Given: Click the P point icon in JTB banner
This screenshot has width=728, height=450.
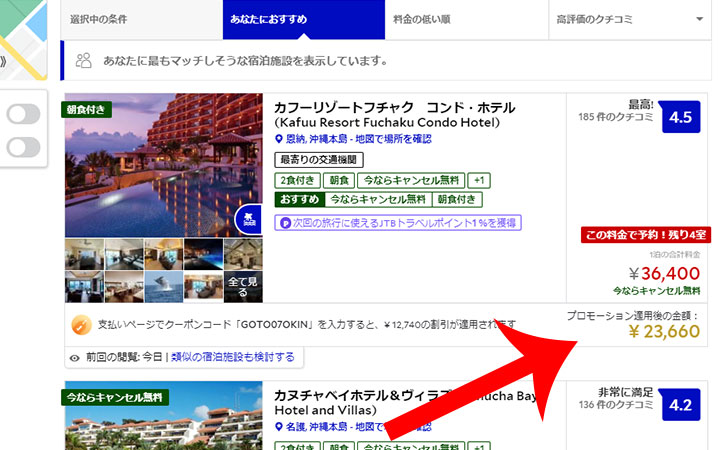Looking at the screenshot, I should pos(286,223).
